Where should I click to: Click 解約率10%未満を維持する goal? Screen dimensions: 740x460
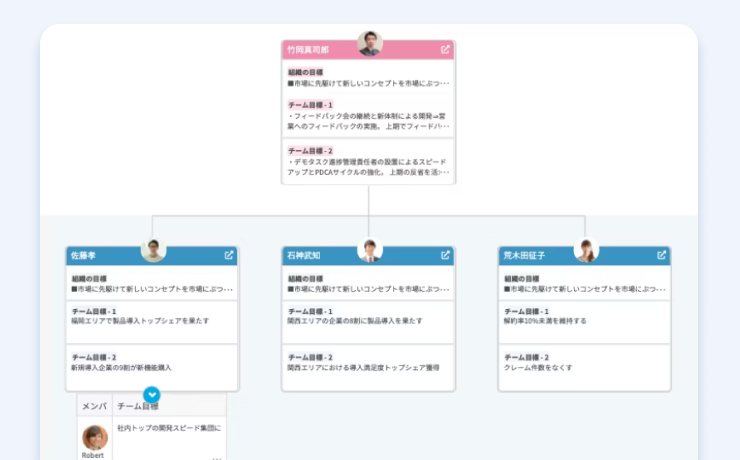pos(545,321)
